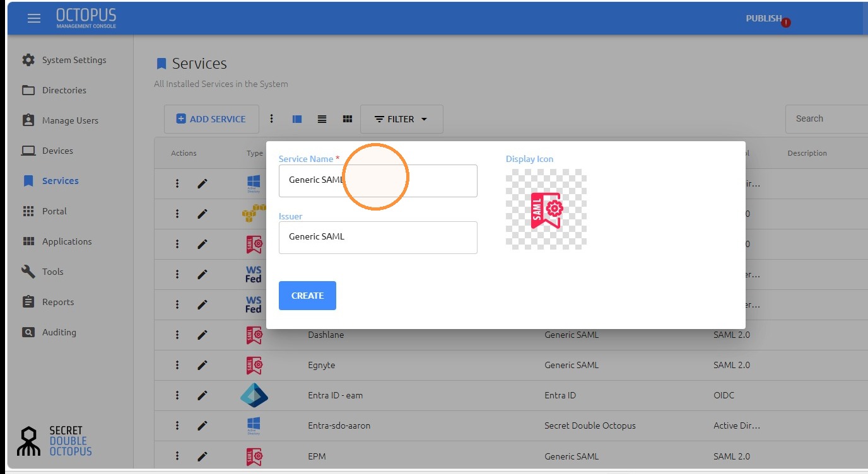Viewport: 868px width, 474px height.
Task: Click the Create button
Action: click(307, 296)
